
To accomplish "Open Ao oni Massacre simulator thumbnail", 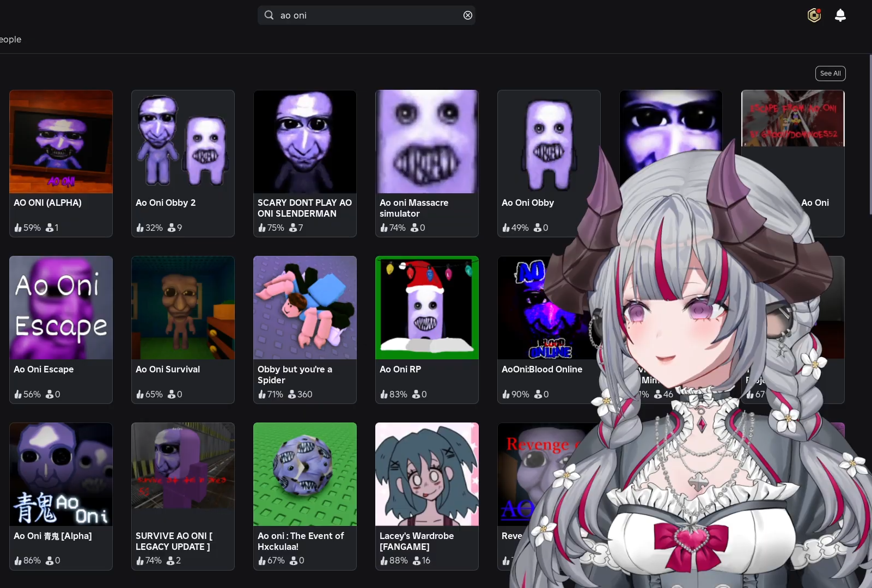I will click(x=427, y=142).
